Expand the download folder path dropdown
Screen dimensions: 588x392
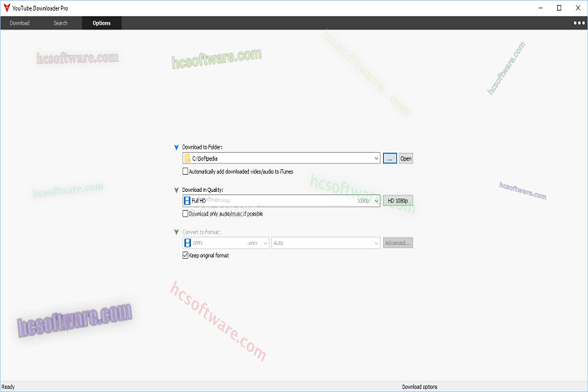pos(376,158)
